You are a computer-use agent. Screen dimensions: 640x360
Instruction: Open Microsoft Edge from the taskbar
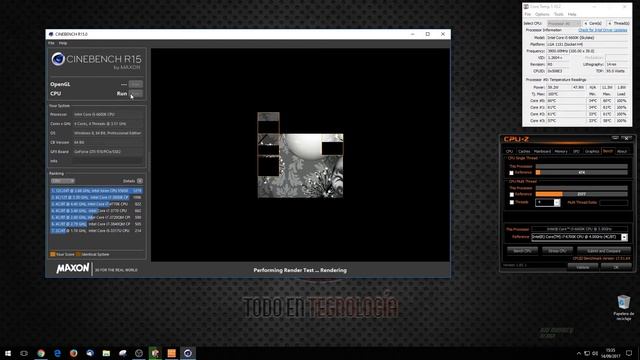point(57,353)
